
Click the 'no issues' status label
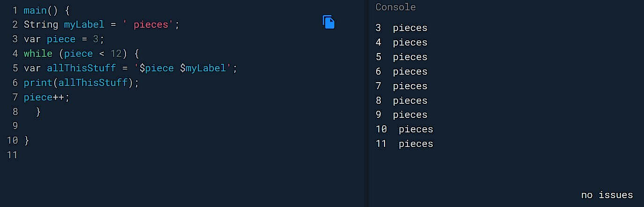point(607,195)
